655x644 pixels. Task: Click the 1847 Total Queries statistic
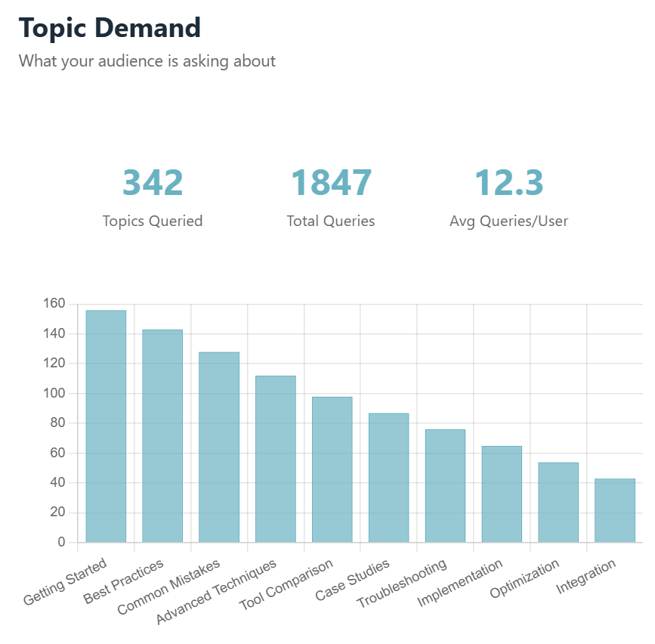(330, 182)
